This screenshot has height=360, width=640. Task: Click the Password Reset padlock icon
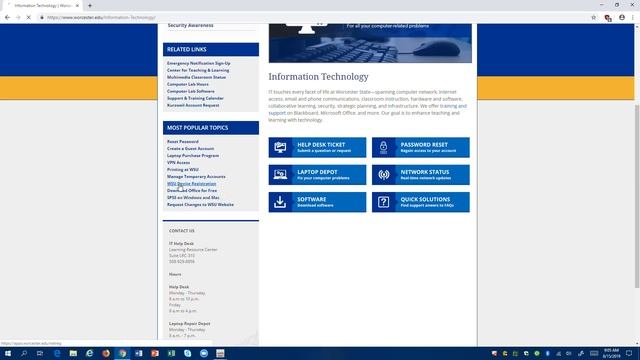point(383,147)
